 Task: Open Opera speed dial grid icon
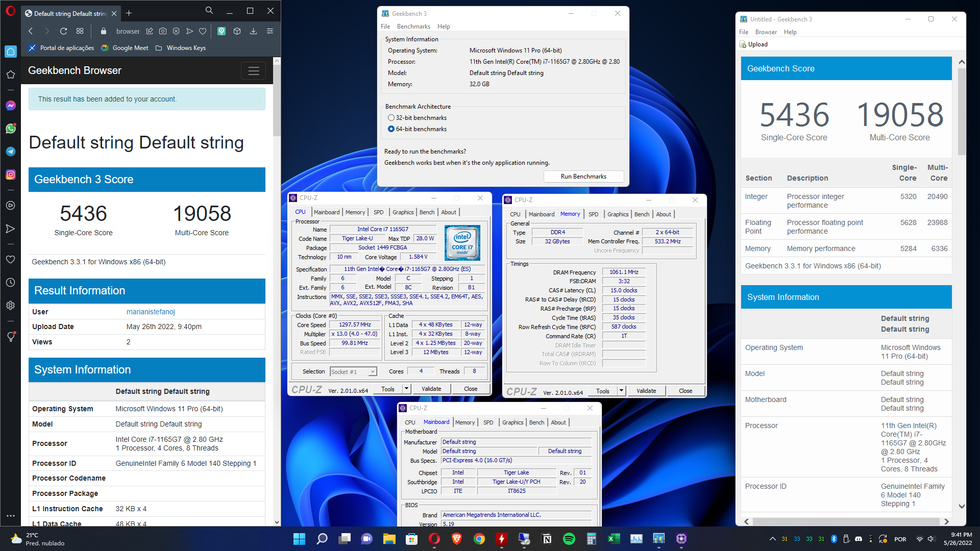(x=80, y=31)
